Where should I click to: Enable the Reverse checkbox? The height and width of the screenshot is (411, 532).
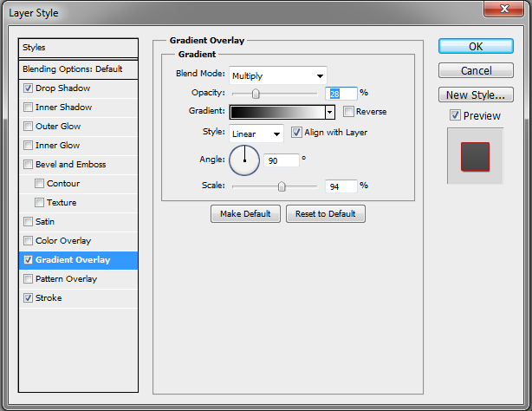(x=348, y=112)
